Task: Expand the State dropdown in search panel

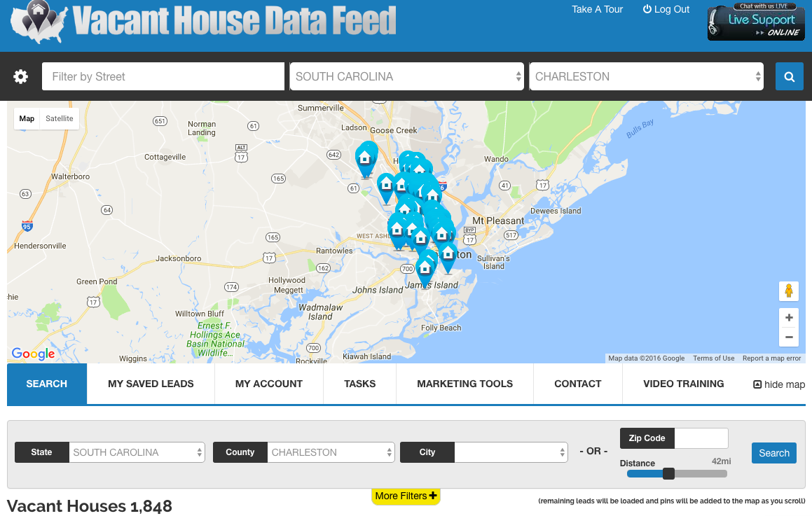Action: click(137, 452)
